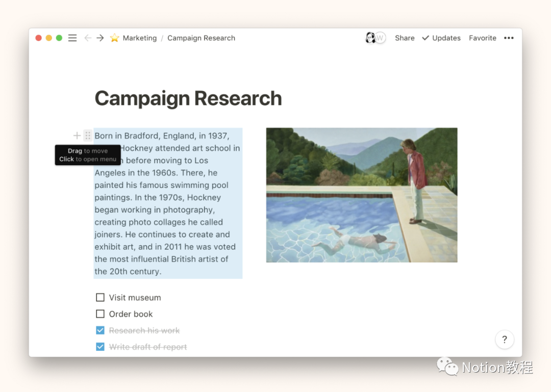Click the star page icon beside Marketing
The width and height of the screenshot is (551, 392).
pyautogui.click(x=115, y=38)
